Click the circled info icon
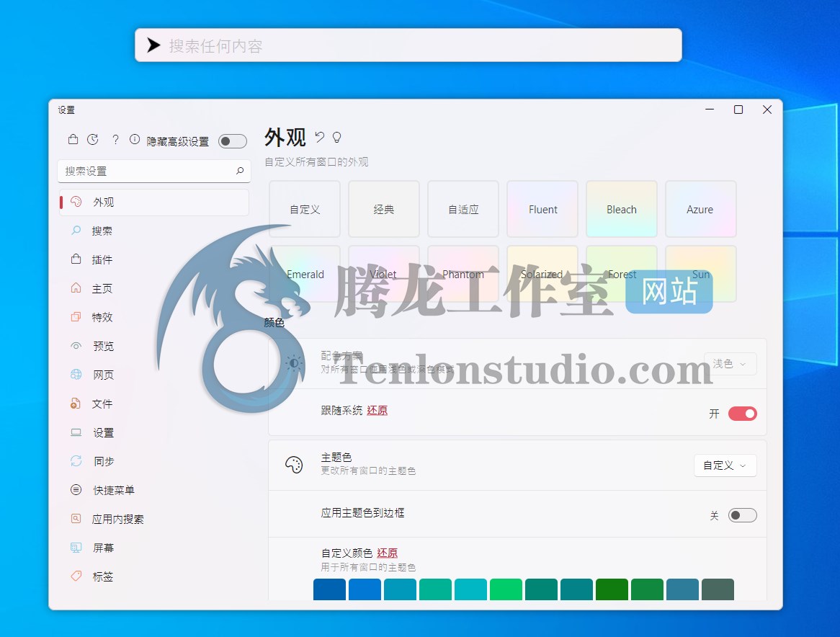Image resolution: width=840 pixels, height=637 pixels. pos(135,140)
